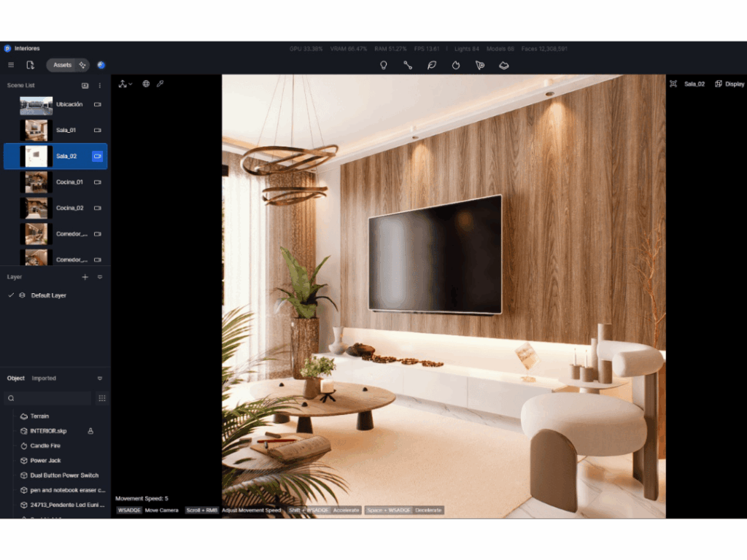Add new scene in Scene List

[x=85, y=86]
